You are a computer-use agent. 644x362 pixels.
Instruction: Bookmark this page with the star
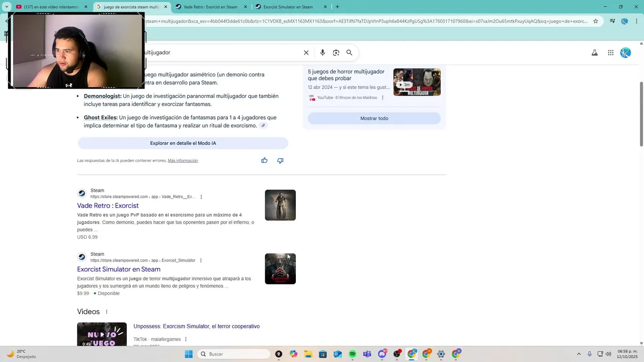(596, 21)
